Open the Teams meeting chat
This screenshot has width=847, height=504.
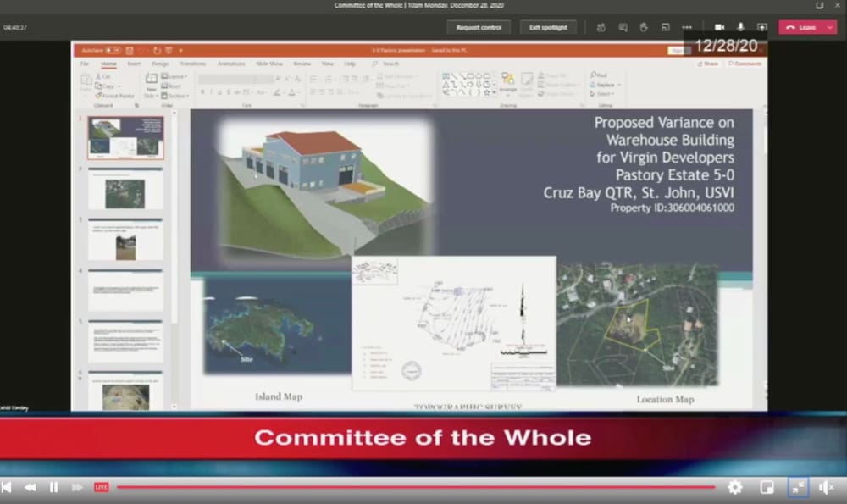(x=623, y=28)
